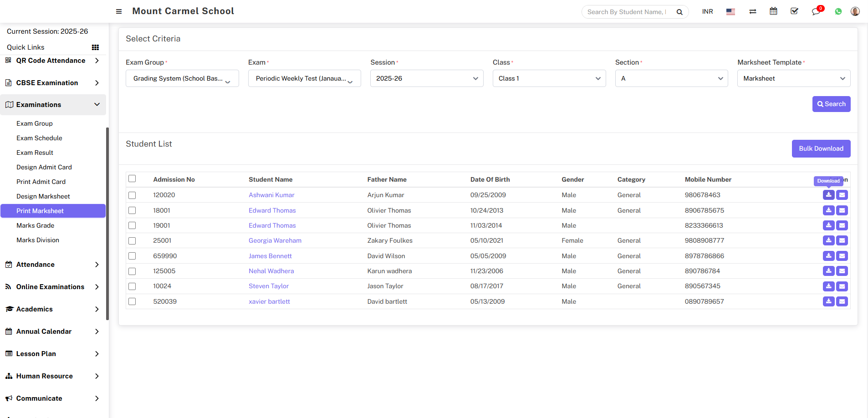The image size is (868, 418).
Task: Click the student search input field
Action: click(x=627, y=12)
